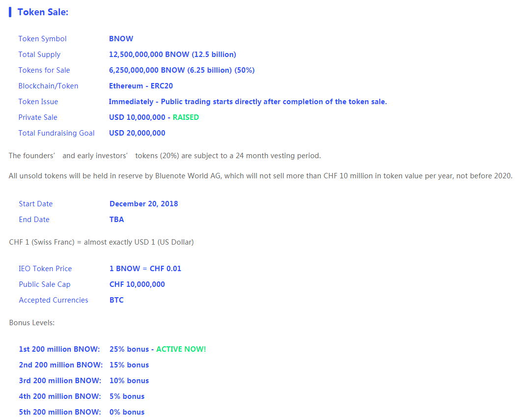The image size is (528, 420).
Task: Select the Total Fundraising Goal label
Action: (56, 133)
